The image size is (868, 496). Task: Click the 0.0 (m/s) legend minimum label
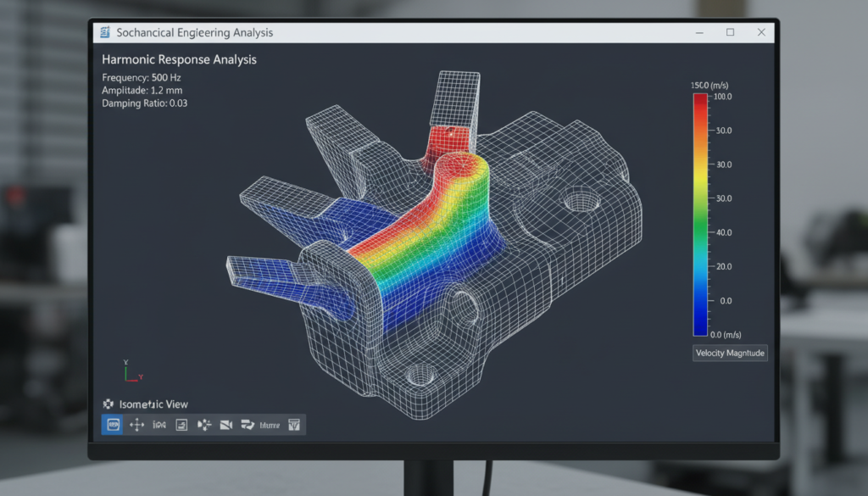tap(726, 334)
